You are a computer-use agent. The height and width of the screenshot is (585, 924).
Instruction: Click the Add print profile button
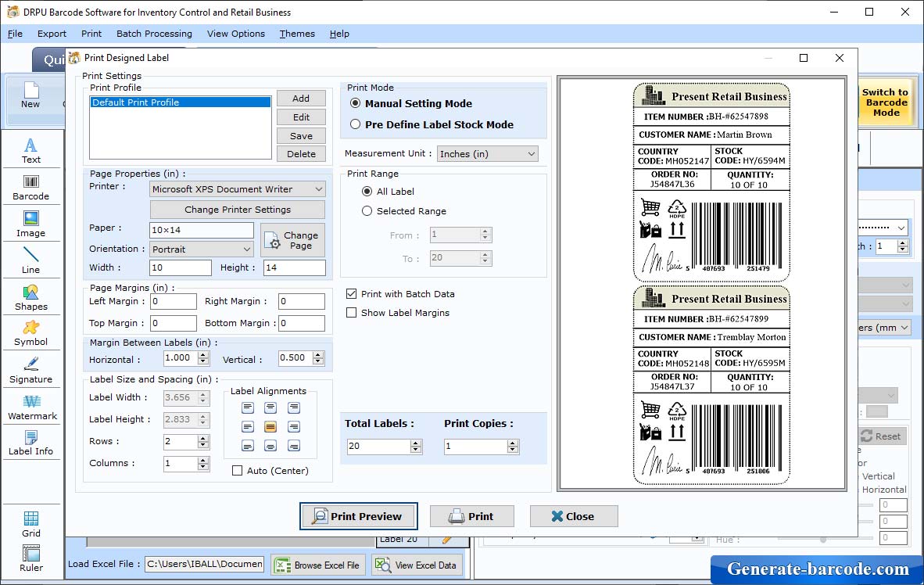pos(301,99)
